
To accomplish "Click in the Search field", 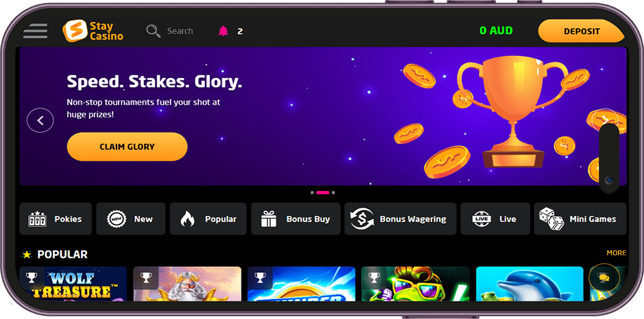I will click(x=180, y=31).
